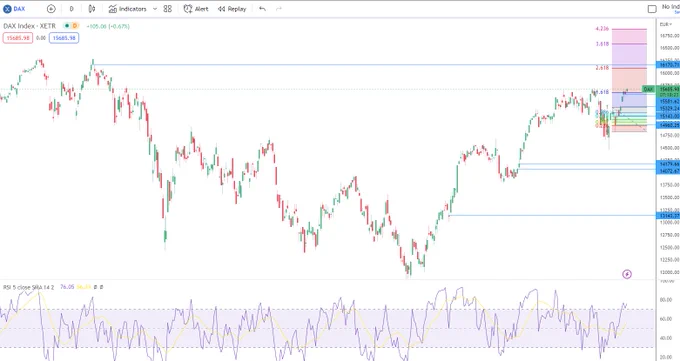Start Bar Replay mode
Screen dimensions: 680x361
pos(232,9)
